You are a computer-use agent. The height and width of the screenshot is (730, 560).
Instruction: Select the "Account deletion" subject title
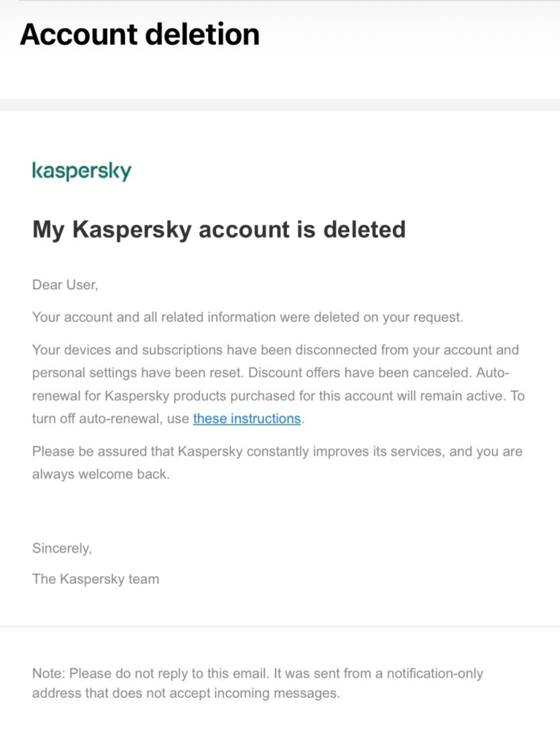tap(139, 34)
